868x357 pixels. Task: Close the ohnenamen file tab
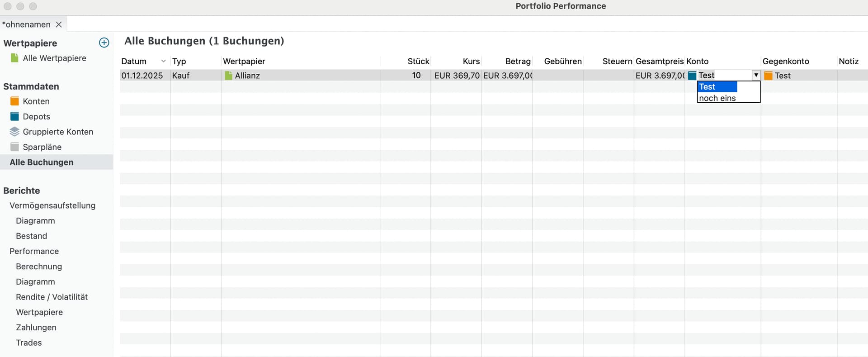(x=59, y=24)
